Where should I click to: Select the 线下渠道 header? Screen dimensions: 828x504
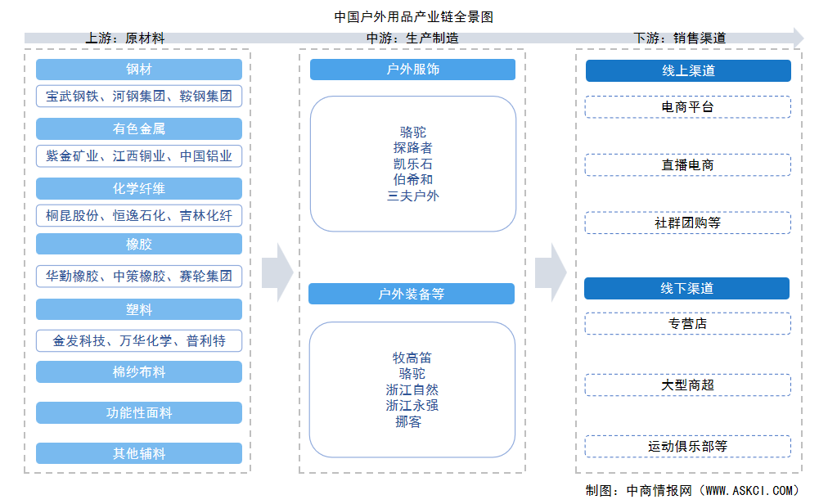pyautogui.click(x=686, y=288)
